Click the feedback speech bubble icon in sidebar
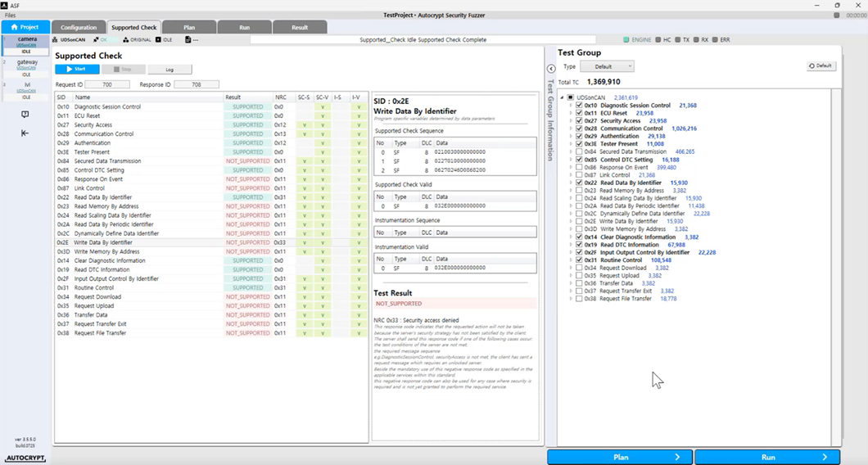 coord(25,115)
